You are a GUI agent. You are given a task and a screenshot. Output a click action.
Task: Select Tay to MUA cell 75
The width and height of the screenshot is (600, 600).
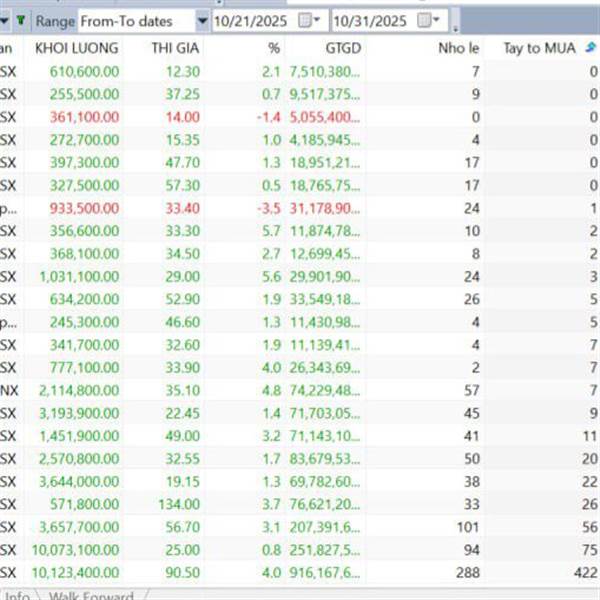590,550
